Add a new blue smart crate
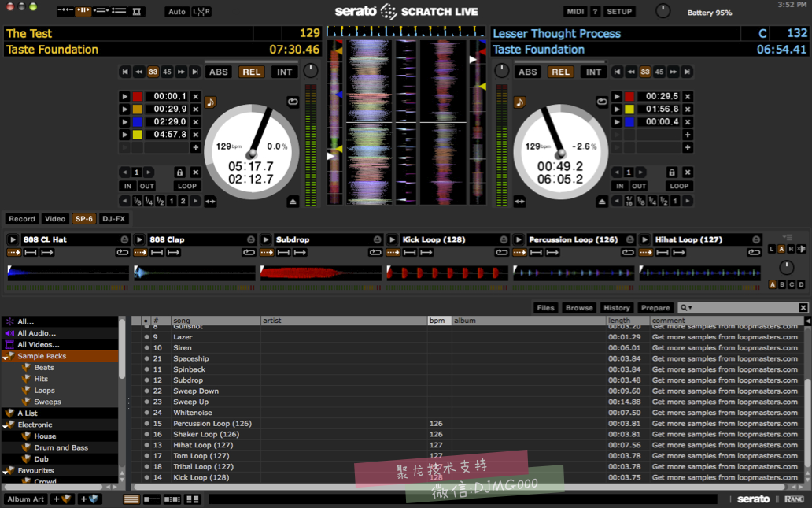The image size is (812, 508). (89, 499)
